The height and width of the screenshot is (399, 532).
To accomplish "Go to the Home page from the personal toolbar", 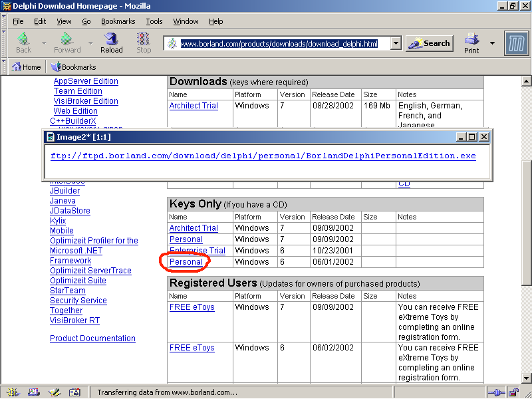I will 27,67.
